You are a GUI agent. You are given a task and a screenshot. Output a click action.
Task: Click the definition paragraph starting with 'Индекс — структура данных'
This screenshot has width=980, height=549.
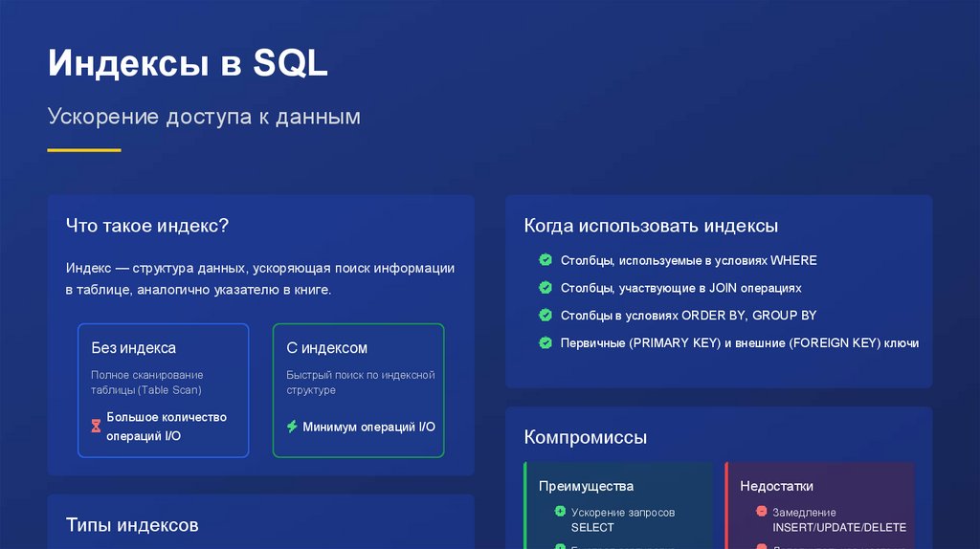[x=260, y=278]
